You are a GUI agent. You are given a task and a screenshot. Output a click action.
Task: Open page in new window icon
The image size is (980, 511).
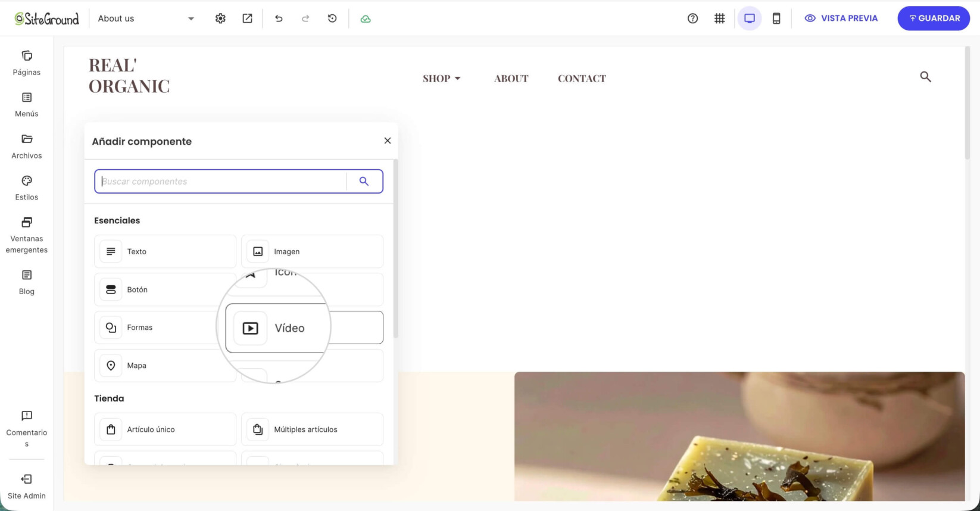[247, 18]
